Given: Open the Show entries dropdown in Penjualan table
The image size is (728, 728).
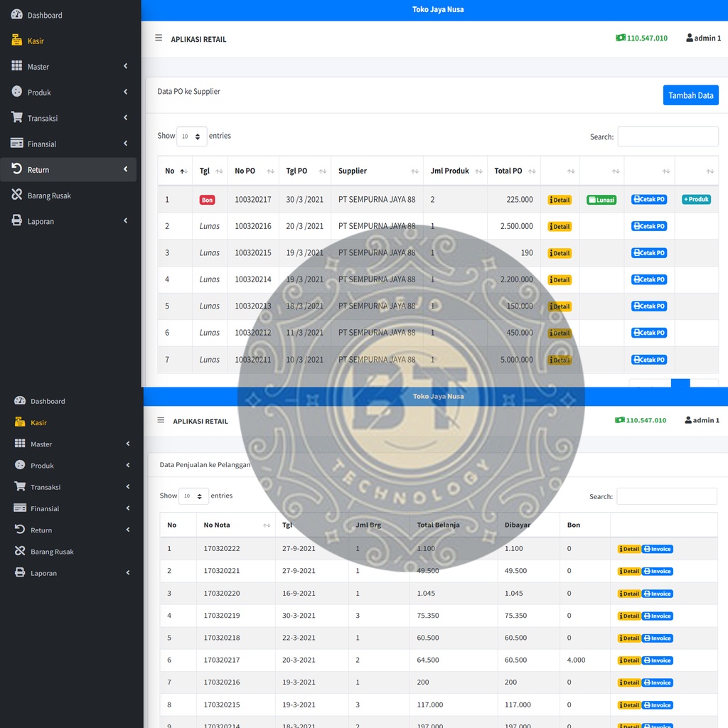Looking at the screenshot, I should [x=193, y=496].
